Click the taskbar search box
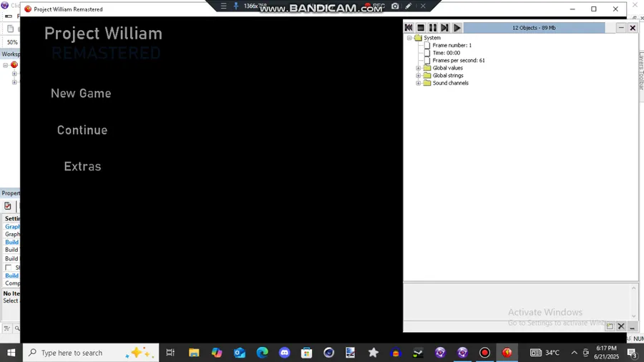644x362 pixels. click(91, 353)
